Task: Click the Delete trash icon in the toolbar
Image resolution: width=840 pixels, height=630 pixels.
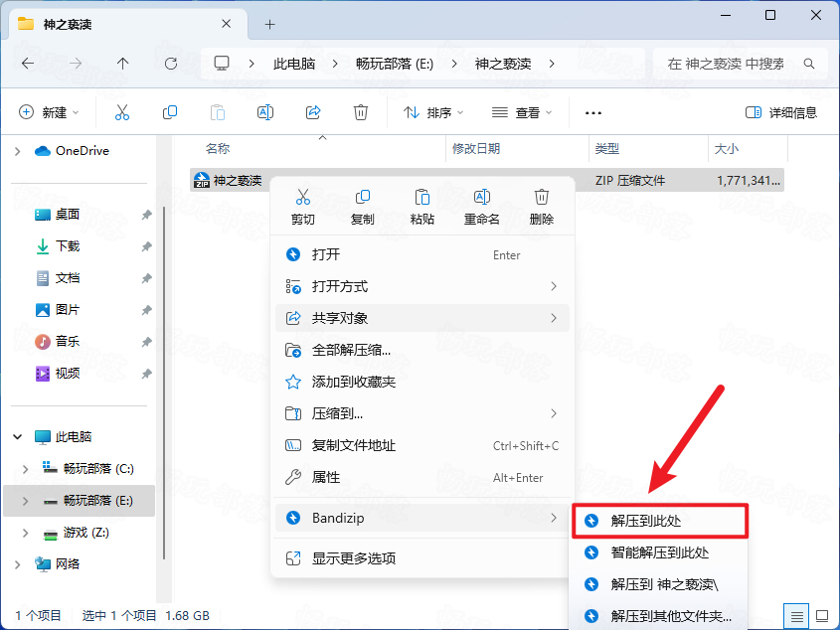Action: click(361, 112)
